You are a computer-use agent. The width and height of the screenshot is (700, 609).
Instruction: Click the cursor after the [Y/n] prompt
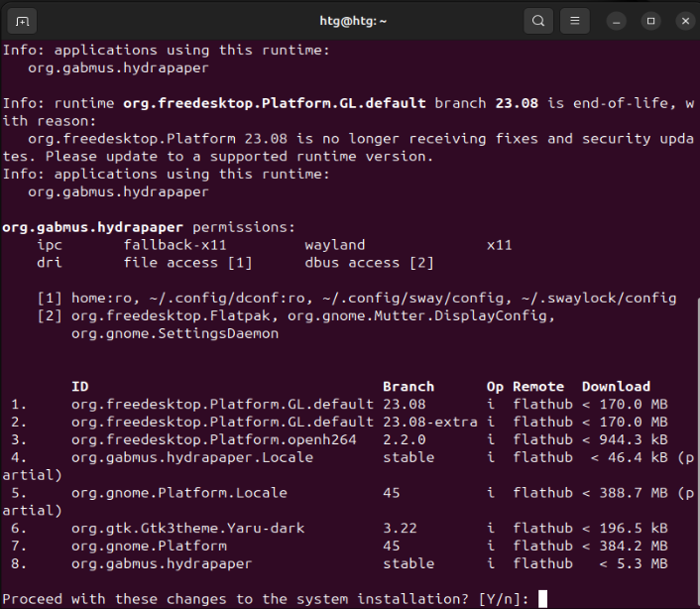pos(542,599)
